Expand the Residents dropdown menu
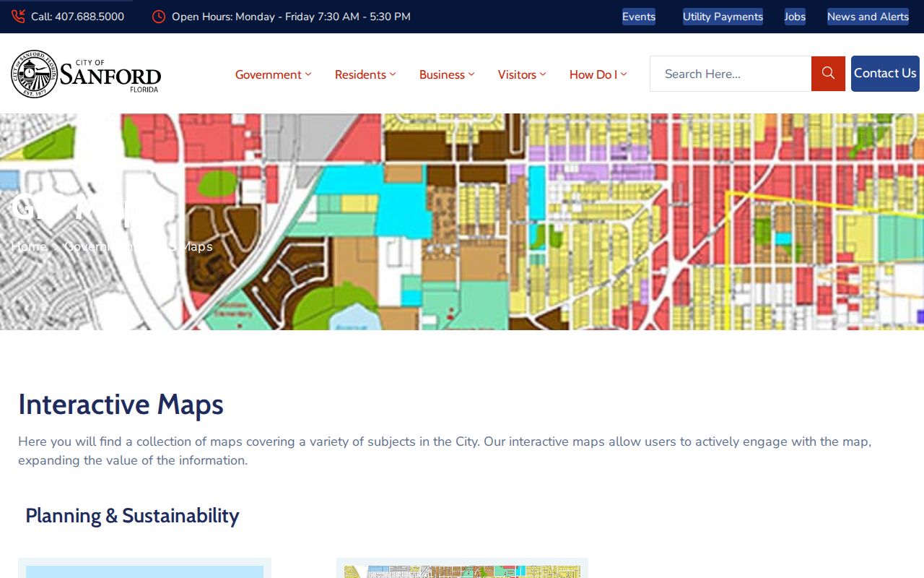This screenshot has height=578, width=924. point(365,74)
